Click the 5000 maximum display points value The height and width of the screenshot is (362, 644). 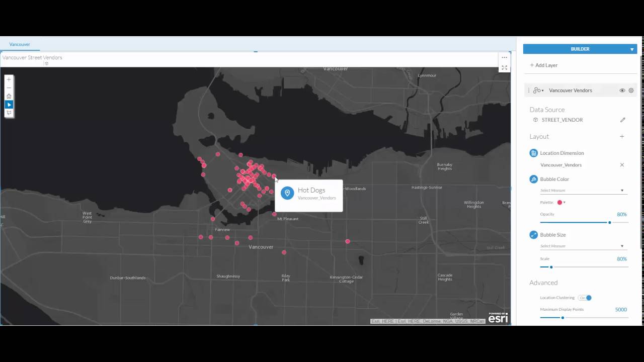621,310
